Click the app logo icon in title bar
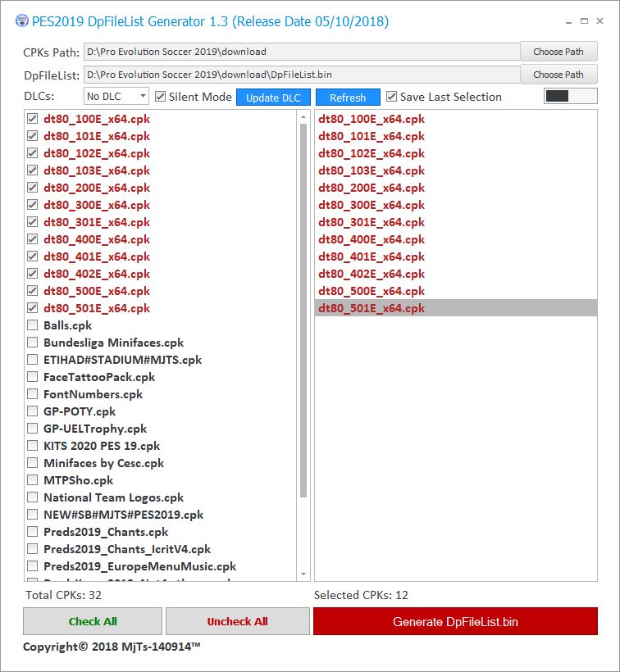Image resolution: width=620 pixels, height=672 pixels. point(22,21)
